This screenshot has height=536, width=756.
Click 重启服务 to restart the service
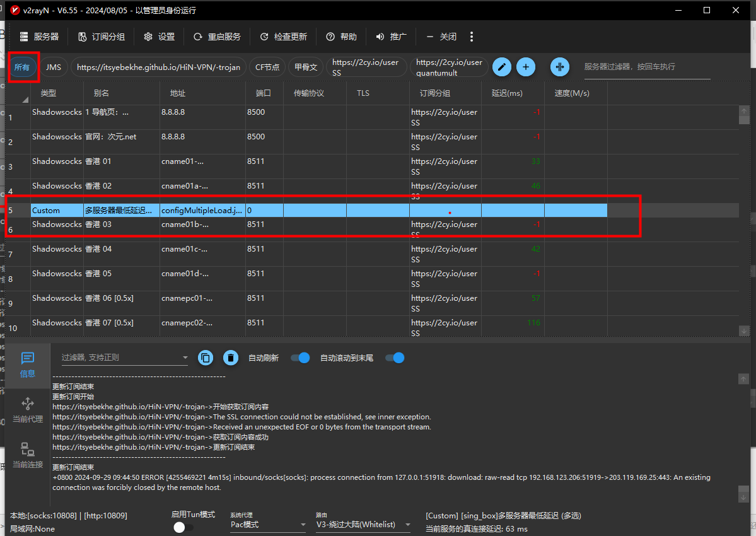point(217,37)
